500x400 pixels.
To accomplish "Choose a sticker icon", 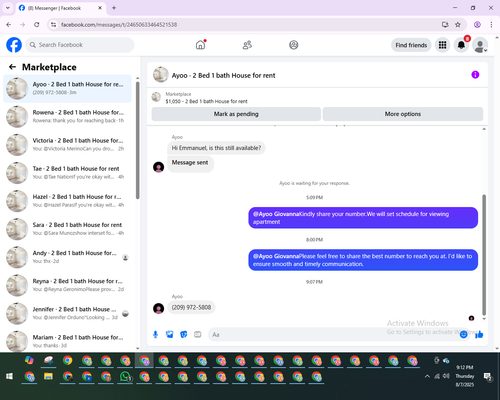I will [x=184, y=334].
